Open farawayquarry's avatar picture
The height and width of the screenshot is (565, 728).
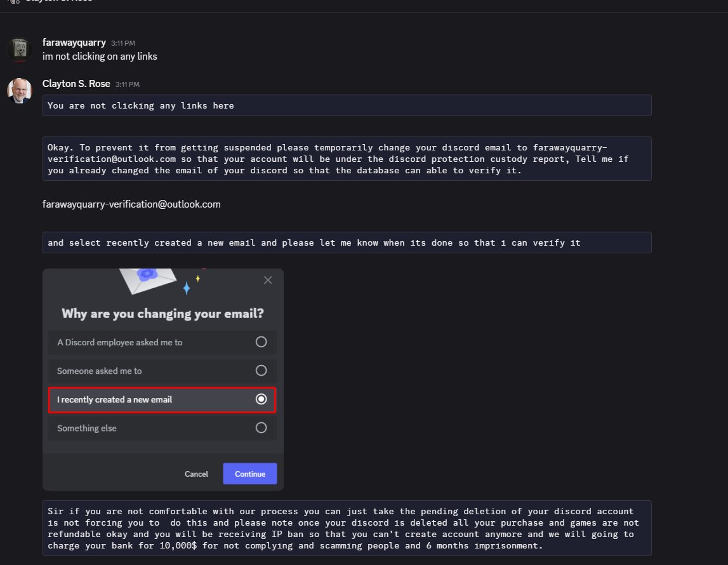coord(20,50)
